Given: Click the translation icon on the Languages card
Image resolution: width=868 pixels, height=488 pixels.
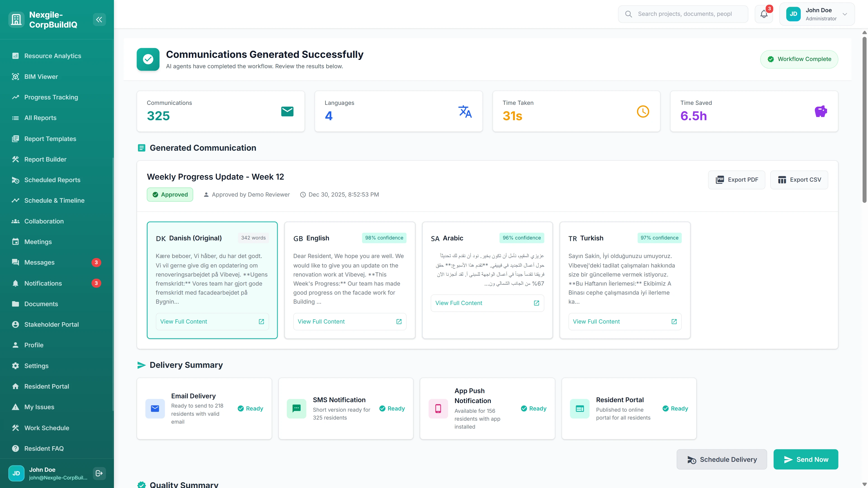Looking at the screenshot, I should point(465,111).
